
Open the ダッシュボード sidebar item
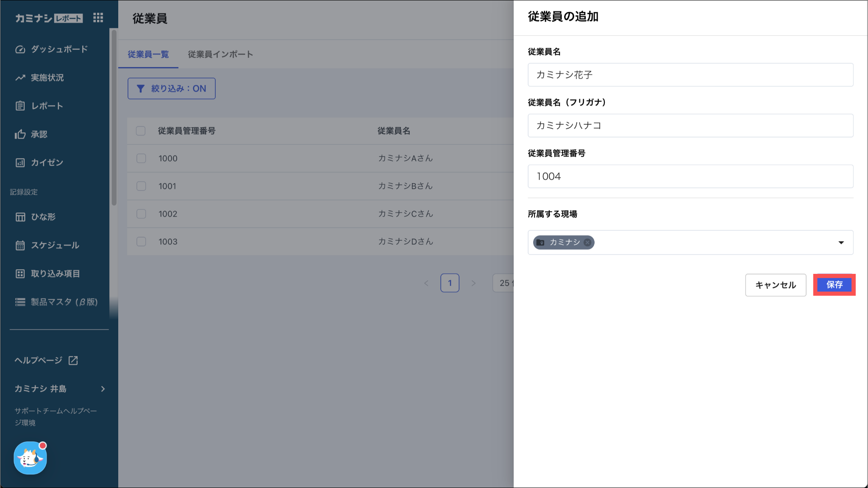coord(59,49)
